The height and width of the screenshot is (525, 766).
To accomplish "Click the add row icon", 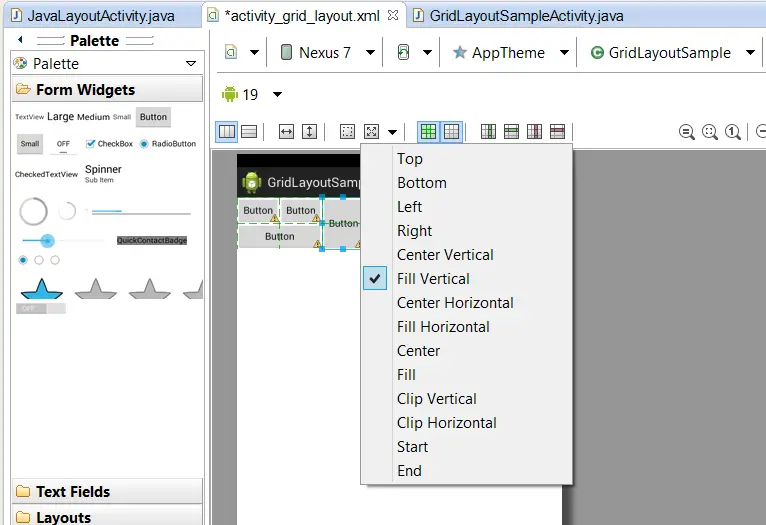I will 511,132.
